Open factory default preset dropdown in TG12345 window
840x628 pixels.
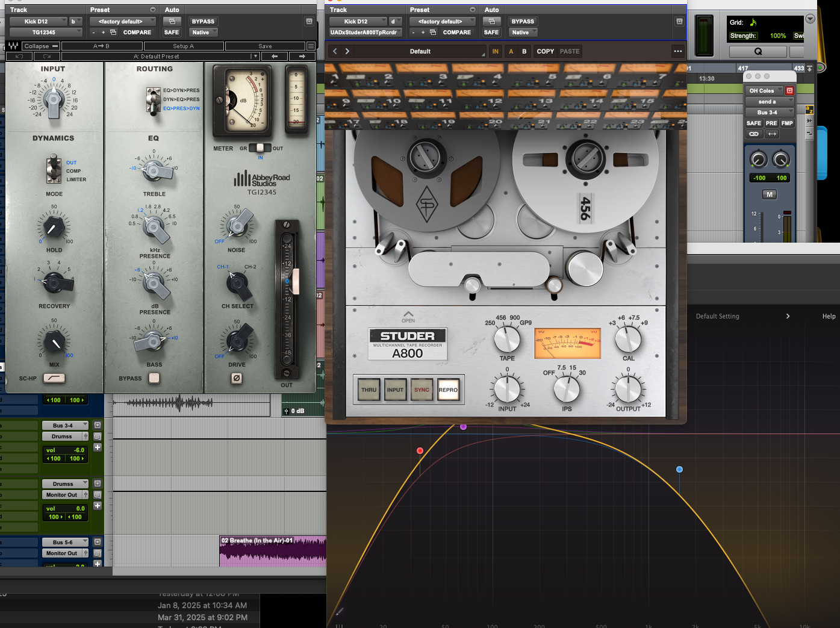coord(123,21)
